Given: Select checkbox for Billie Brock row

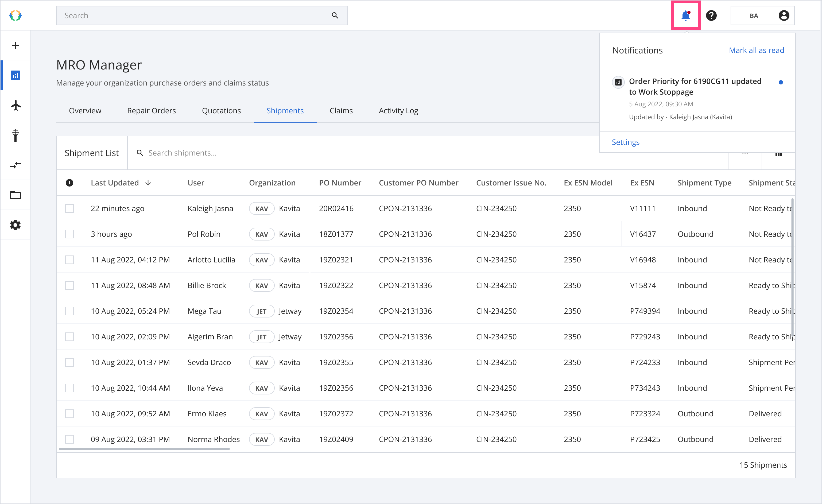Looking at the screenshot, I should 69,285.
